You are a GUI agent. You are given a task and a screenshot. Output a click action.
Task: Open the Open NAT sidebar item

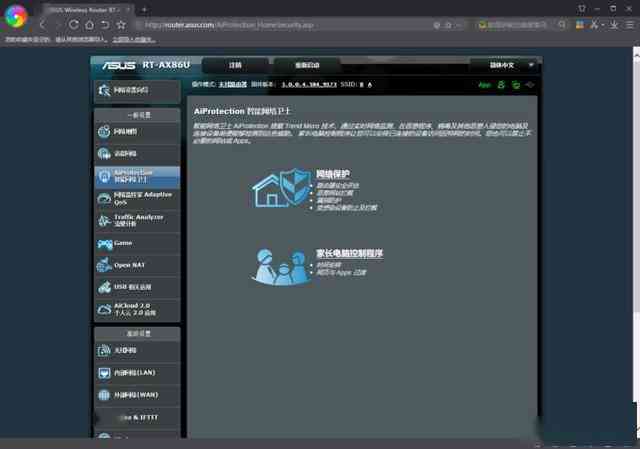click(137, 265)
